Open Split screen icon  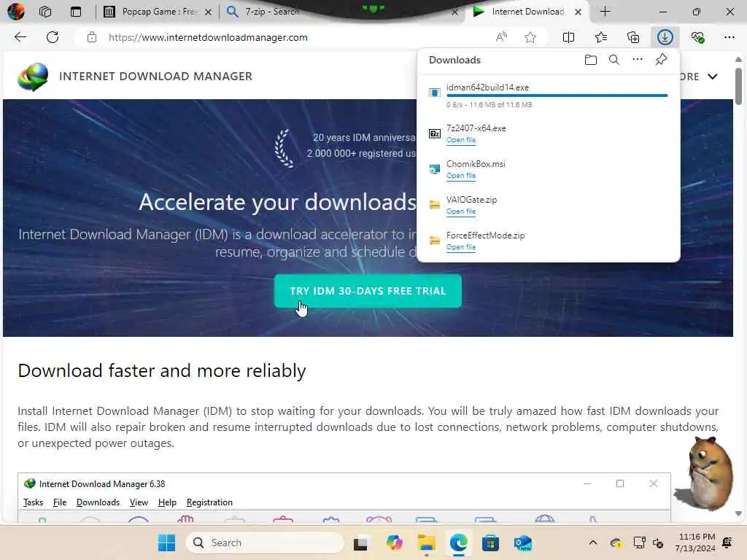[x=568, y=37]
